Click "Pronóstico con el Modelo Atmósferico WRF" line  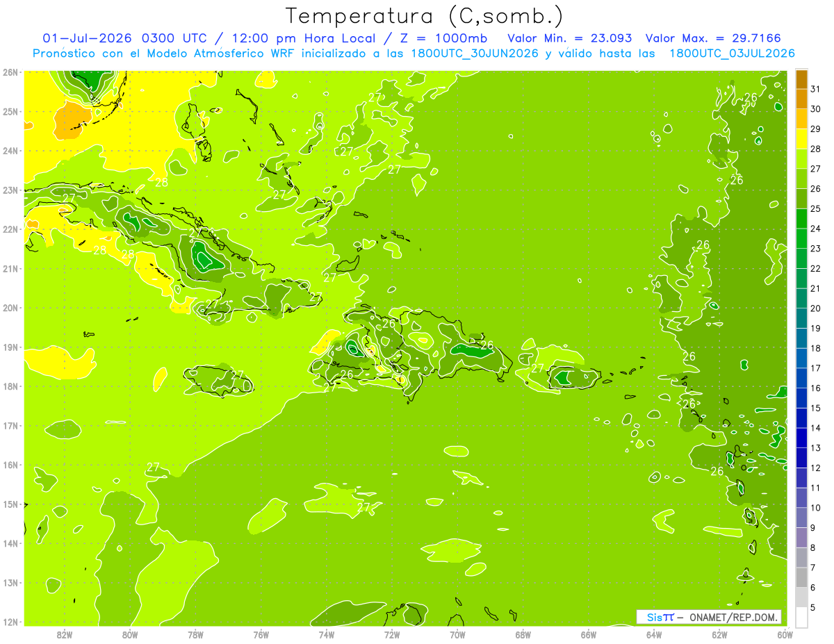tap(164, 53)
